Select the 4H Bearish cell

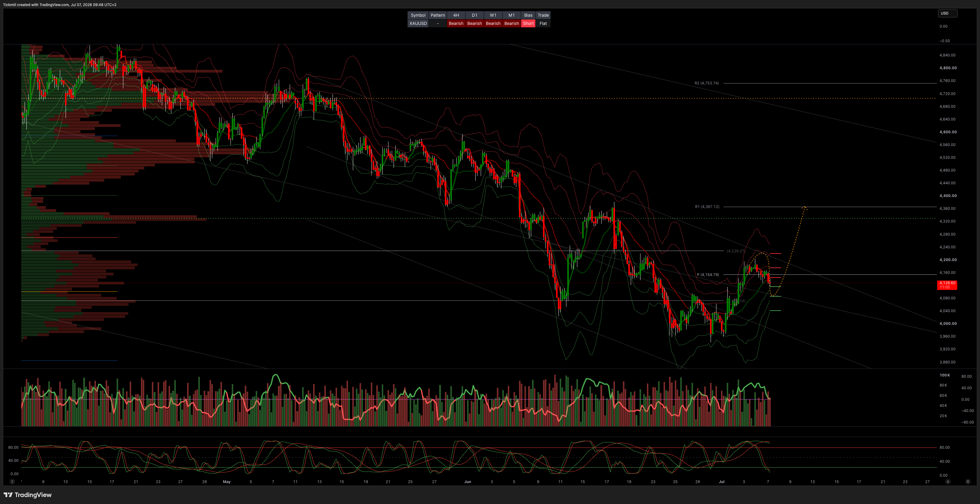click(456, 24)
